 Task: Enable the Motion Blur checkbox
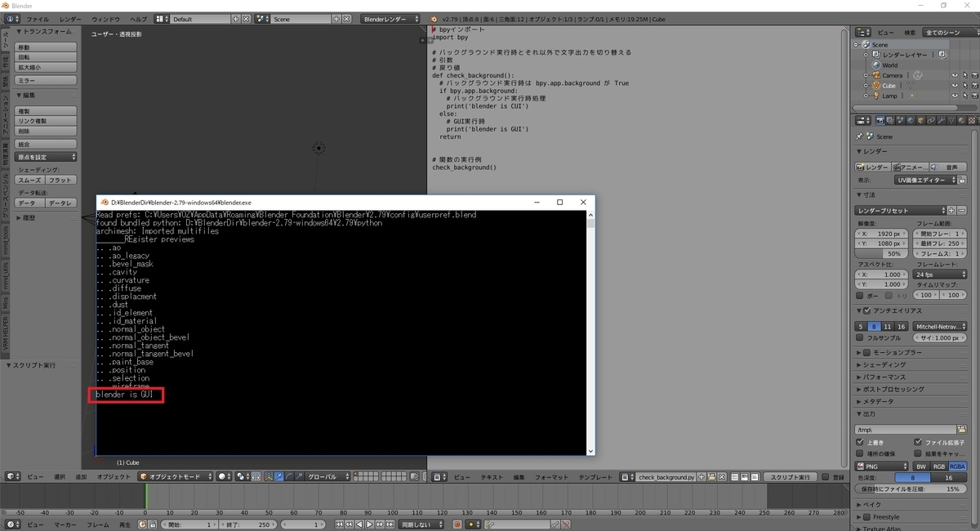867,352
